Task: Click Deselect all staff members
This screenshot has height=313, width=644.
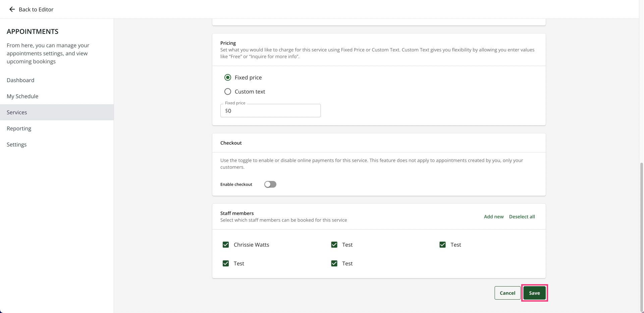Action: tap(522, 216)
